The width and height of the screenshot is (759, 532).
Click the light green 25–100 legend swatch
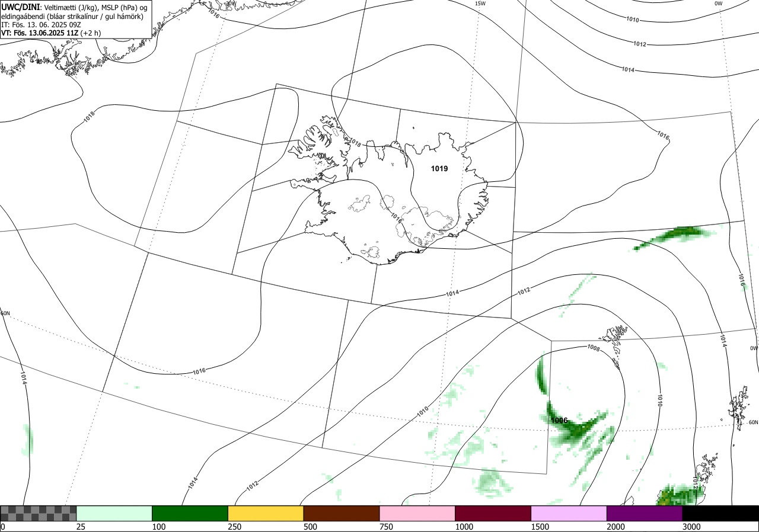point(114,513)
